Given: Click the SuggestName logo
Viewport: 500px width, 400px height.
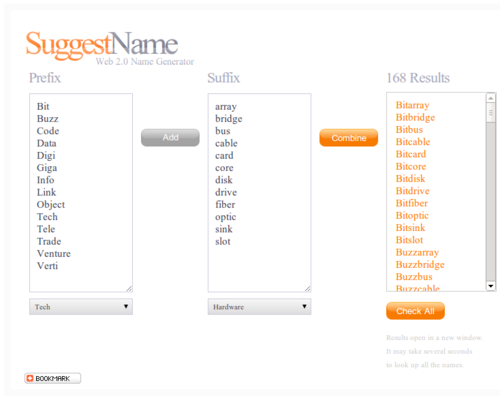Looking at the screenshot, I should (110, 48).
